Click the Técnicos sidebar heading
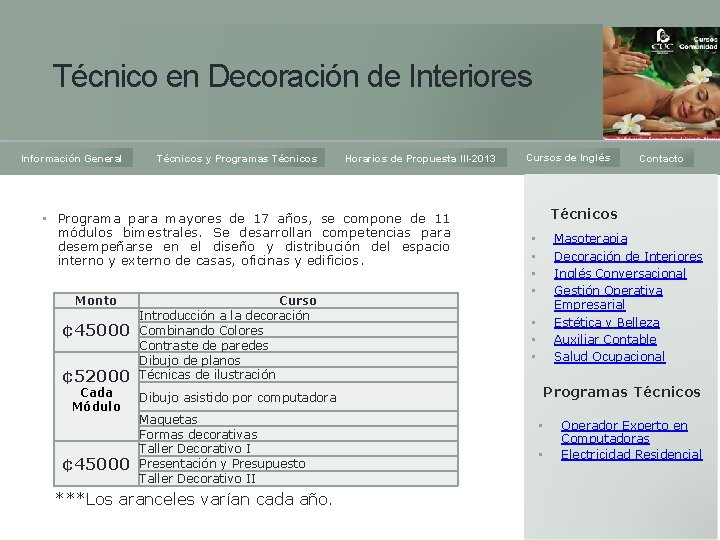This screenshot has width=720, height=540. [x=584, y=214]
